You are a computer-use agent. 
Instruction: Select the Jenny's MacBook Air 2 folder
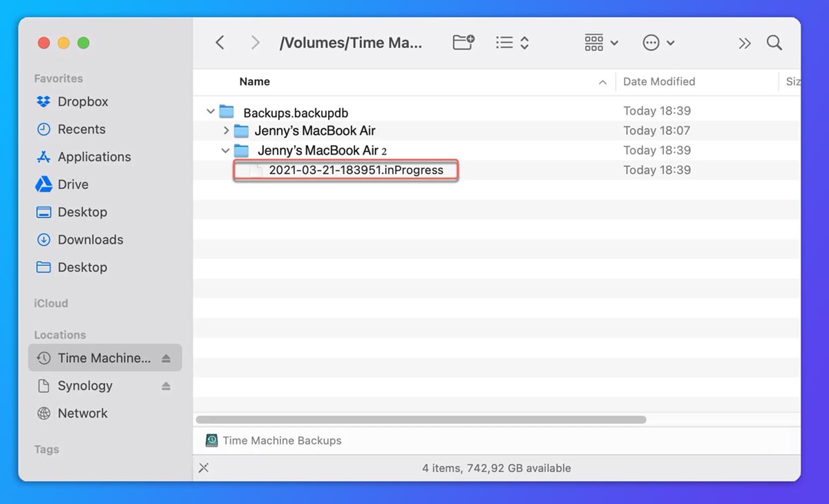(497, 151)
